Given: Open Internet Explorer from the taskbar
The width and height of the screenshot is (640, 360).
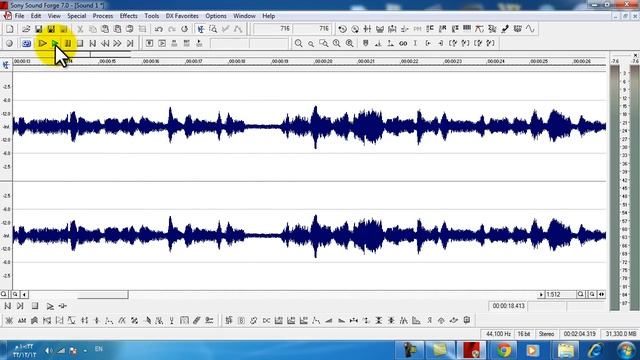Looking at the screenshot, I should coord(595,350).
